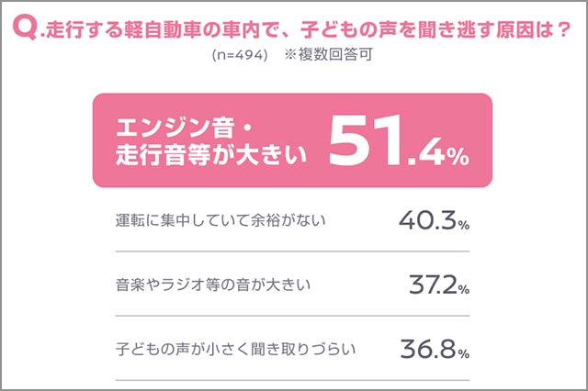The image size is (588, 391).
Task: Click the empty left area of the pink banner
Action: click(100, 140)
